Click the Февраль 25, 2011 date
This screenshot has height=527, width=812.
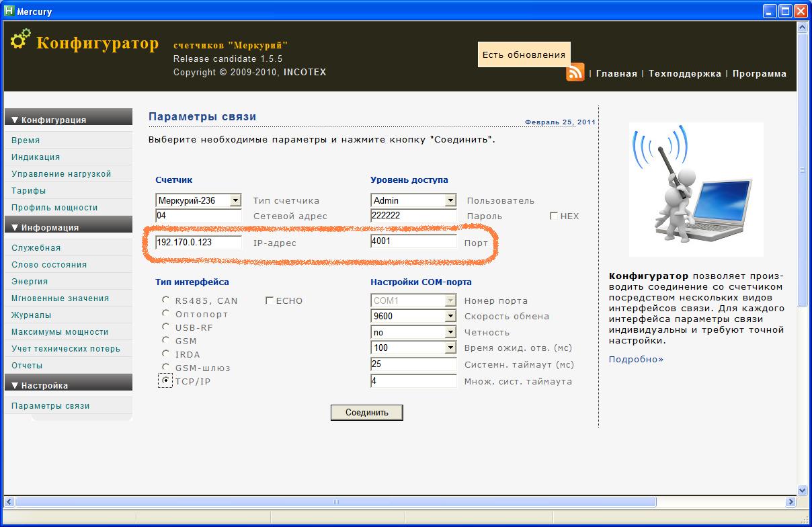click(560, 122)
